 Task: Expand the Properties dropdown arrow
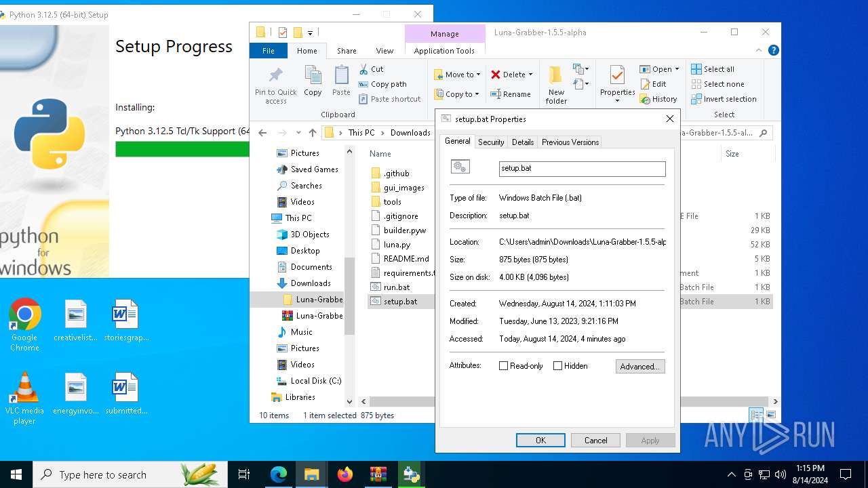(617, 101)
